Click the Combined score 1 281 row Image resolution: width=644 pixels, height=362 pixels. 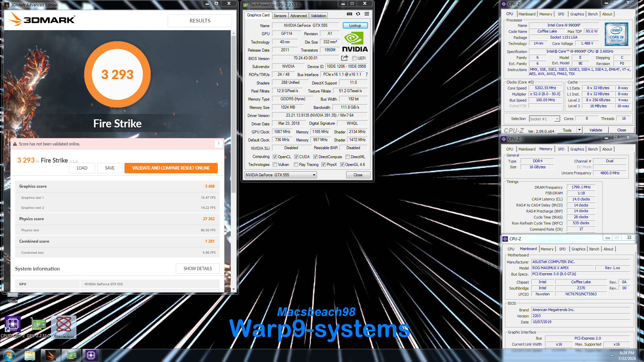coord(117,241)
